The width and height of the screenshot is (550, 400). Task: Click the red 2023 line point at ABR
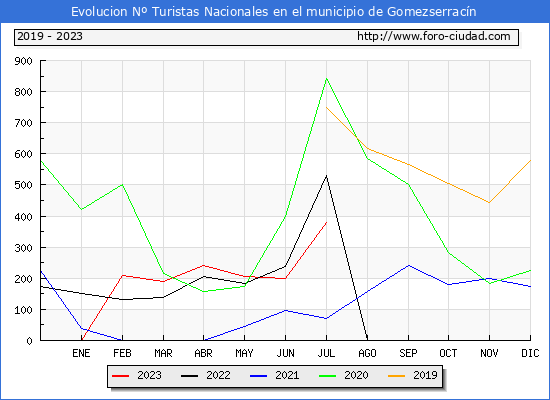[x=203, y=266]
